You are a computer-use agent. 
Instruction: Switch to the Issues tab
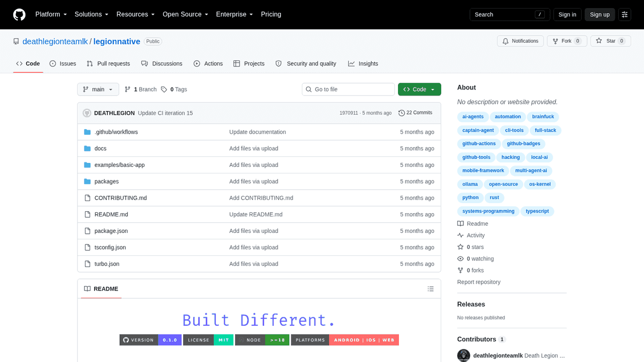point(63,64)
